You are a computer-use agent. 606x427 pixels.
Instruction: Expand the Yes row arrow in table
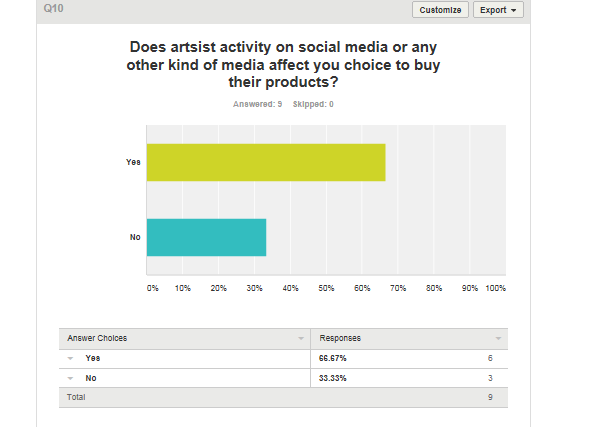tap(70, 359)
